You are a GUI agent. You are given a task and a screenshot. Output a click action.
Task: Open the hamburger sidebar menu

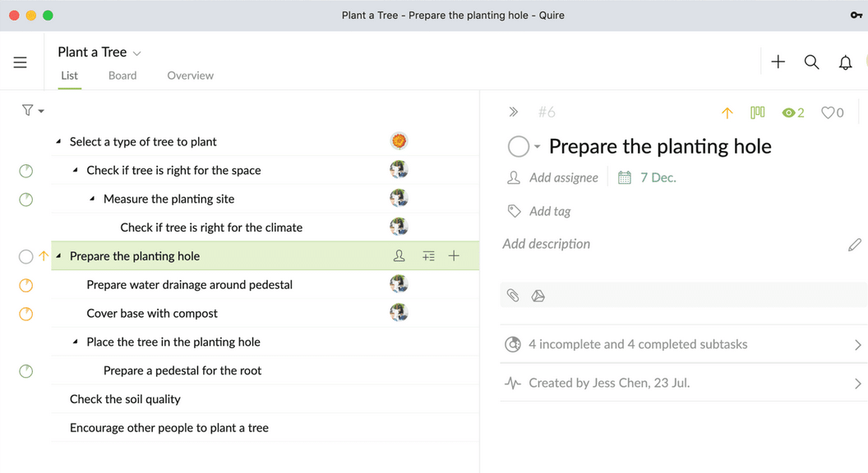[x=20, y=62]
